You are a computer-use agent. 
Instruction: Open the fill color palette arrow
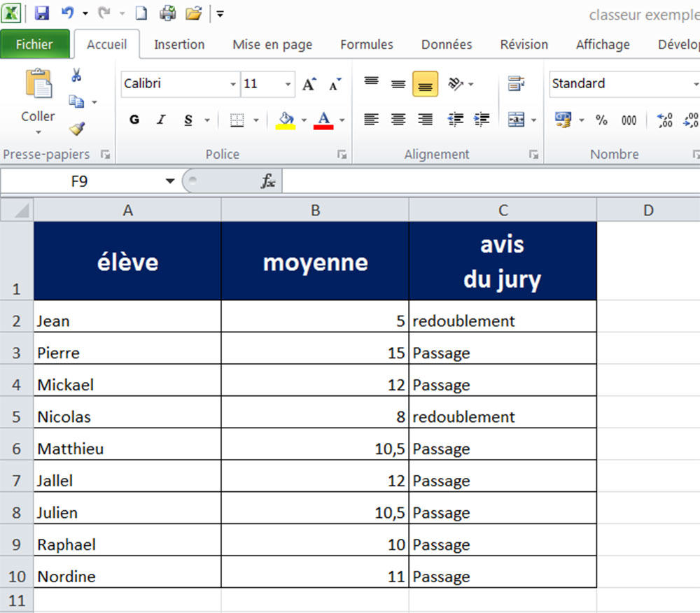[x=304, y=120]
